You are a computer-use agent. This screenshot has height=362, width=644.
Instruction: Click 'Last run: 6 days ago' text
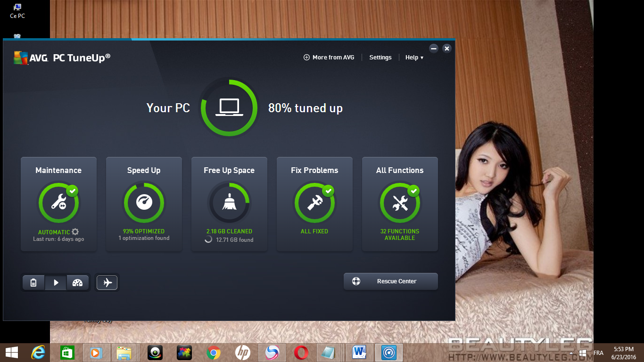(58, 239)
